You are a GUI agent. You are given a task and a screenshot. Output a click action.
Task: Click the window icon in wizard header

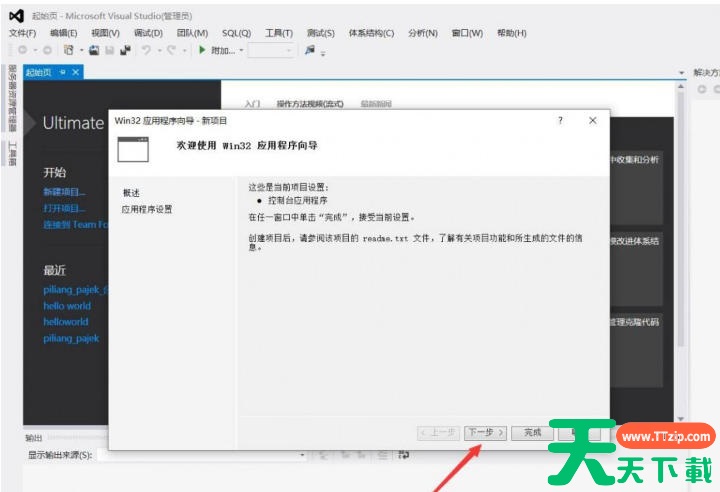point(133,149)
